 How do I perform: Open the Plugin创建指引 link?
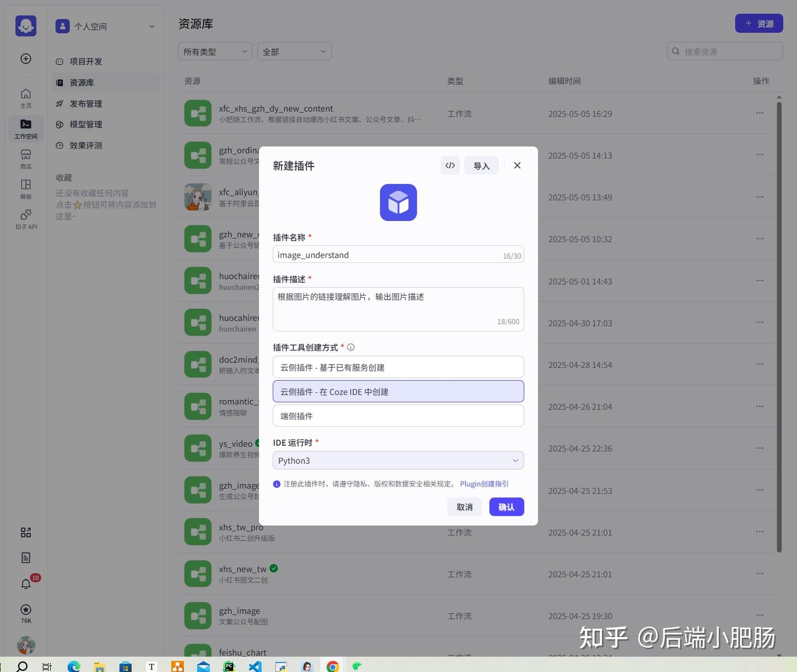(484, 484)
